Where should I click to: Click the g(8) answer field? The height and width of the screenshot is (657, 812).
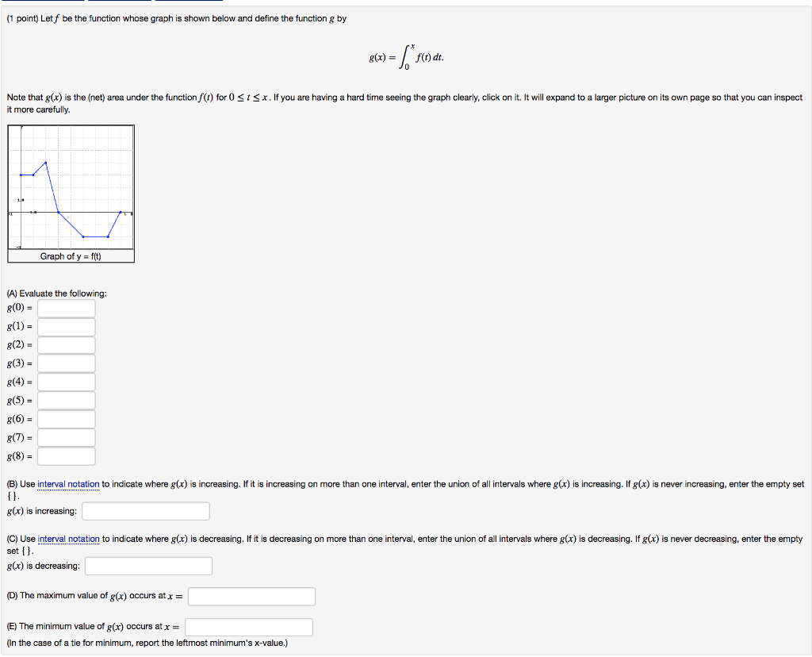(x=67, y=455)
